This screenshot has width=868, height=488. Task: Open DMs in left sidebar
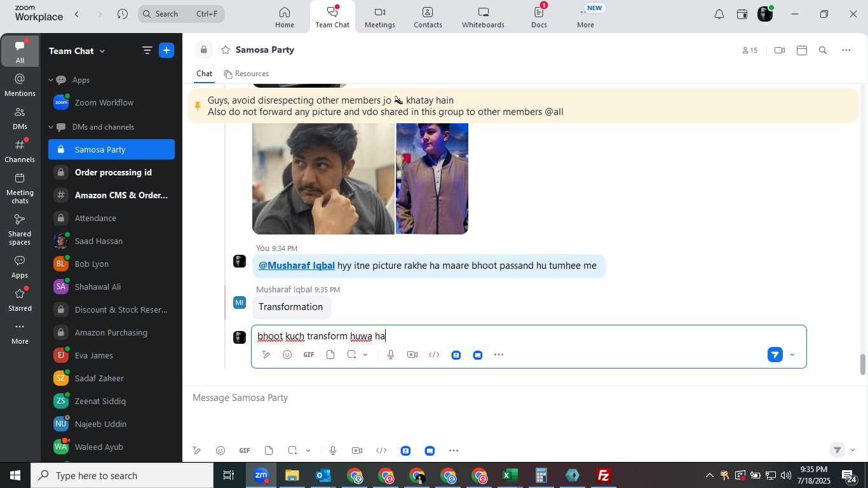[20, 118]
